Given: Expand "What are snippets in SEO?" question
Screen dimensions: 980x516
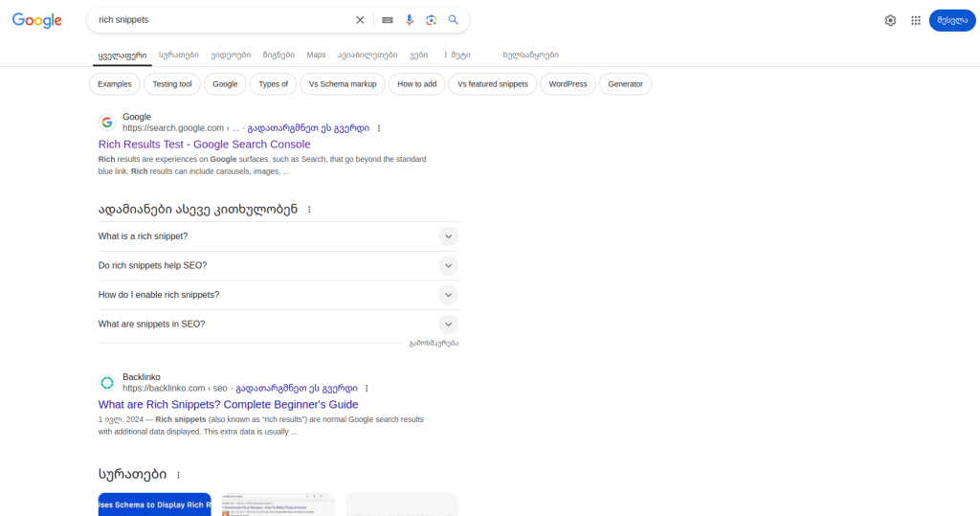Looking at the screenshot, I should pos(448,325).
